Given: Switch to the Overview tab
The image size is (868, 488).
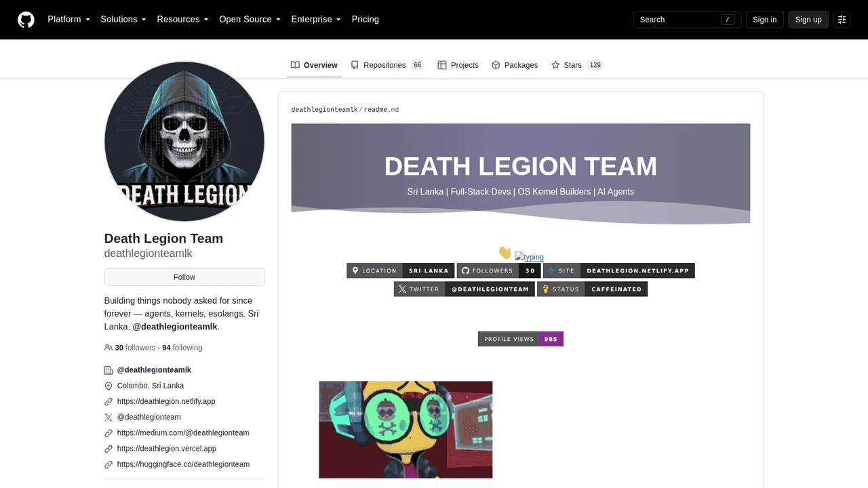Looking at the screenshot, I should pos(314,65).
